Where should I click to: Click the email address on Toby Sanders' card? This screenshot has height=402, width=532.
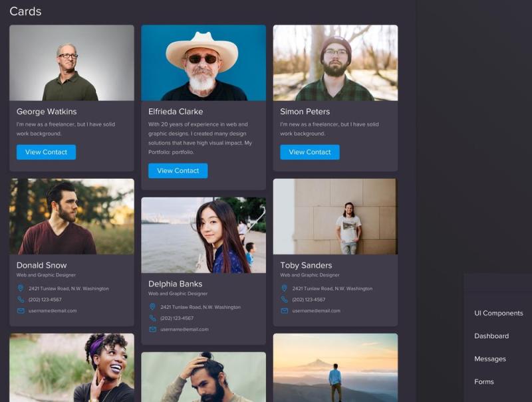[x=317, y=310]
